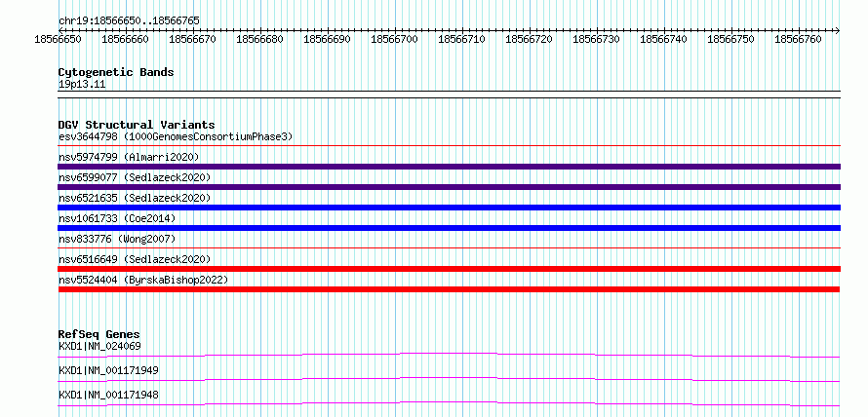
Task: Open variant nsv833776 Wong2007 label
Action: [117, 239]
